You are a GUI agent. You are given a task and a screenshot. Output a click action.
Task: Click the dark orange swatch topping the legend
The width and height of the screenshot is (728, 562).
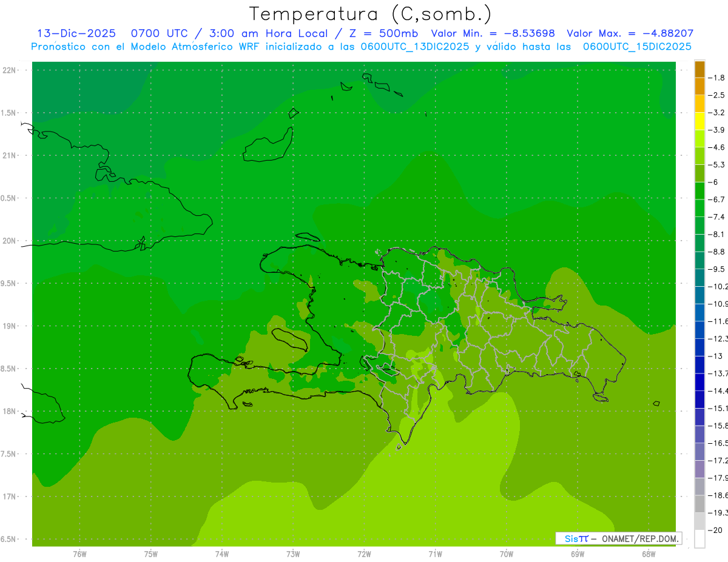[699, 69]
